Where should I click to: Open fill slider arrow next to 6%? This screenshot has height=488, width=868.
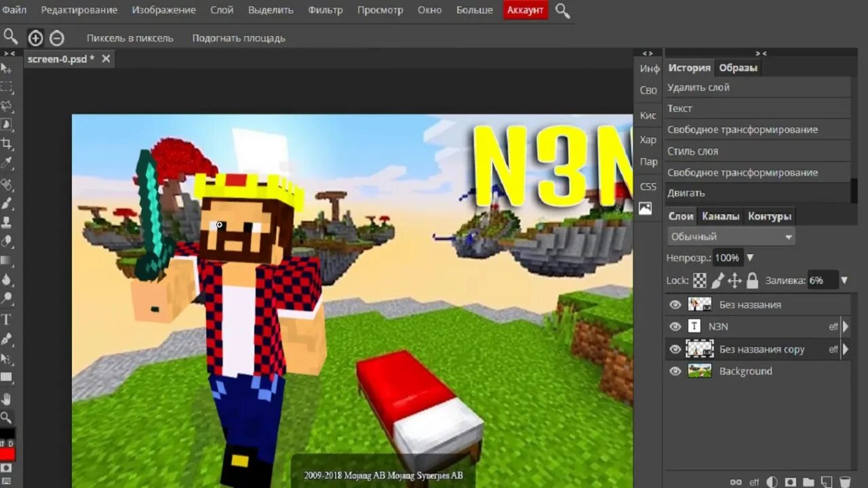(x=844, y=280)
